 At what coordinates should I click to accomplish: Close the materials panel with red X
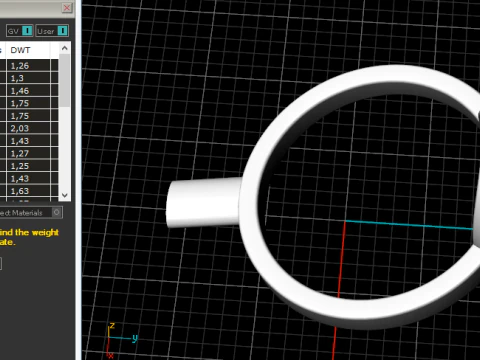[67, 7]
